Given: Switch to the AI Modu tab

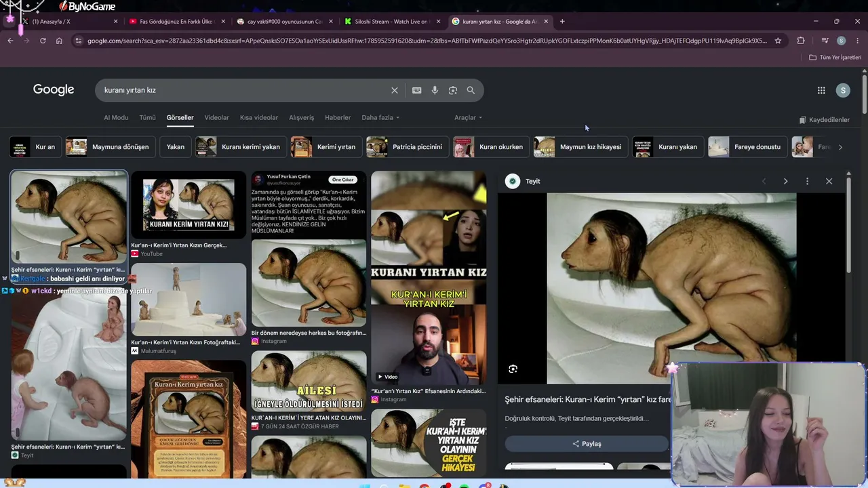Looking at the screenshot, I should point(116,117).
